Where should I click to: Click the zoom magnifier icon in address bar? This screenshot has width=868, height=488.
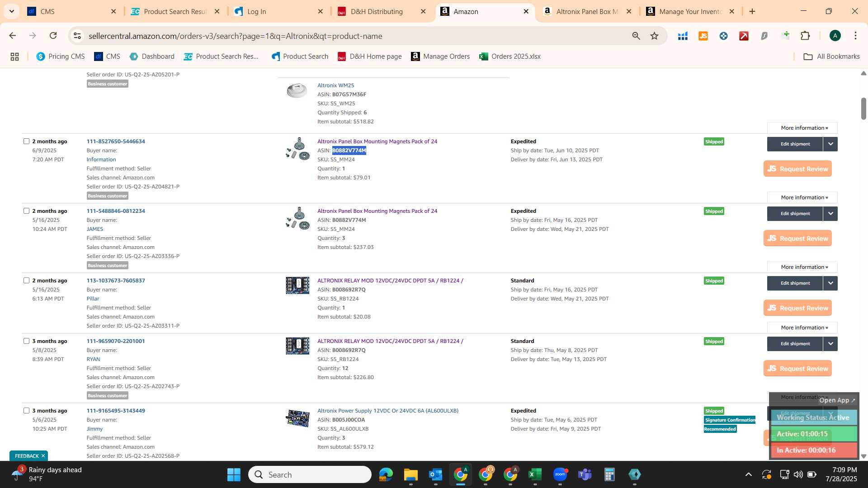click(x=636, y=36)
